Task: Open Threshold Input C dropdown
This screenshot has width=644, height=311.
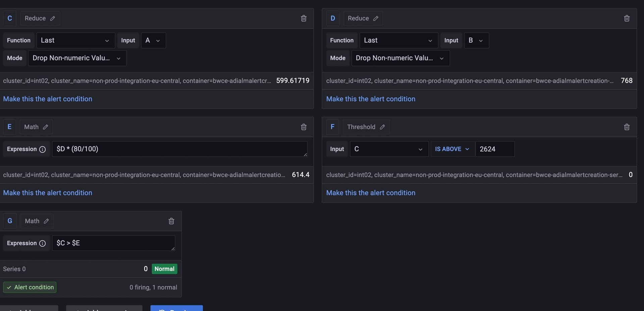Action: click(x=389, y=149)
